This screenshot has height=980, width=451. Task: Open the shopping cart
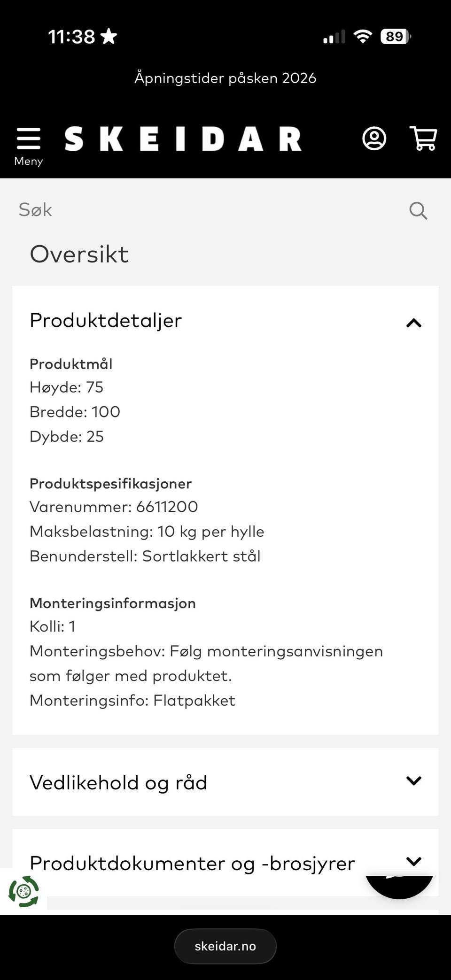tap(423, 139)
